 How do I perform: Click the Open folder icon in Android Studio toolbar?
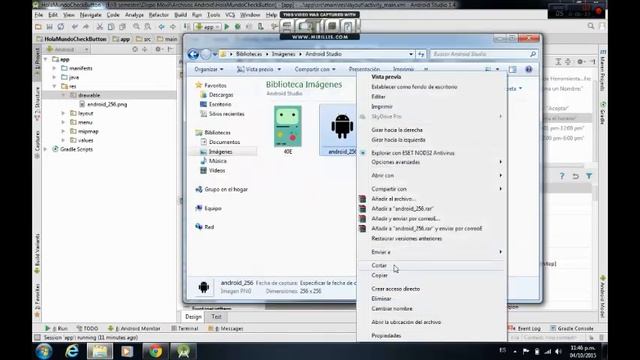coord(38,27)
